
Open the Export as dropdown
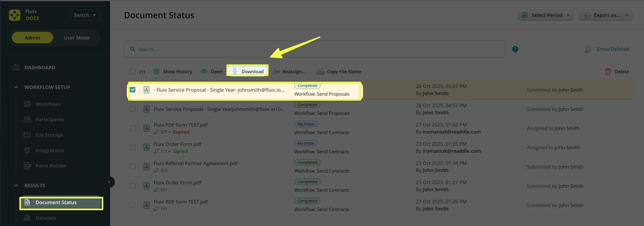point(606,15)
